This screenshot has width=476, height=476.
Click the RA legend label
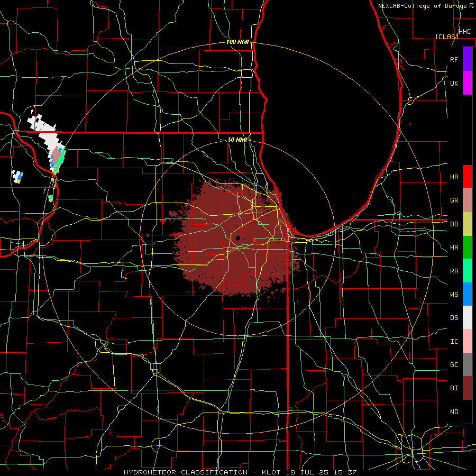pyautogui.click(x=454, y=271)
